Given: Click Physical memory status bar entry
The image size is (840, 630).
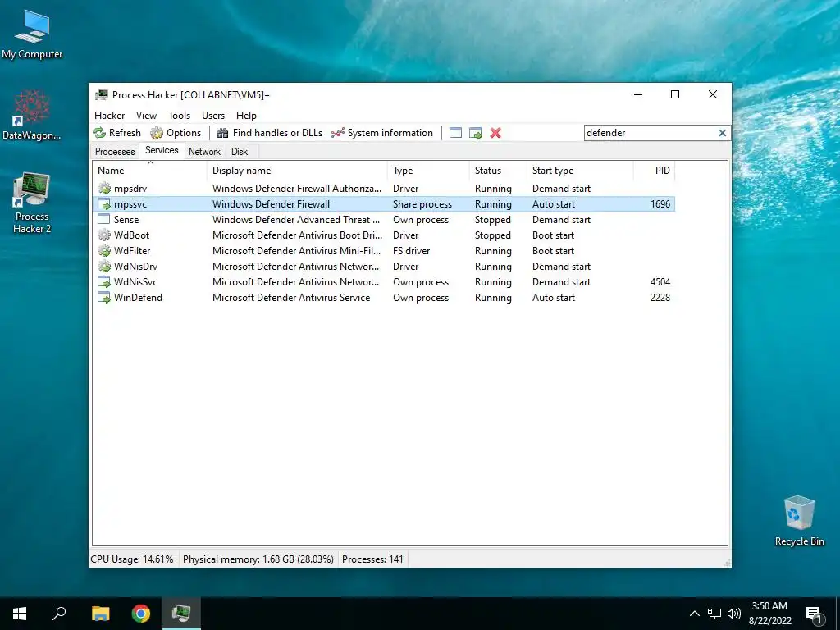Looking at the screenshot, I should click(258, 559).
